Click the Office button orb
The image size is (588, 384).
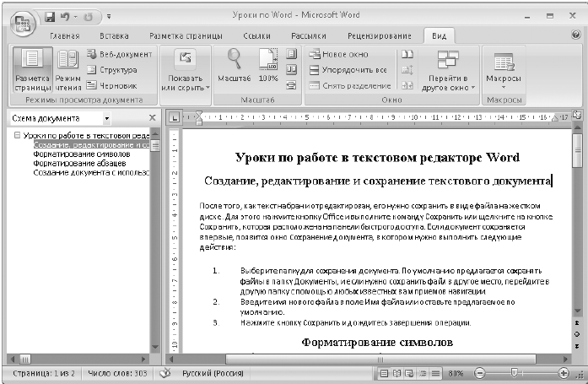click(23, 24)
